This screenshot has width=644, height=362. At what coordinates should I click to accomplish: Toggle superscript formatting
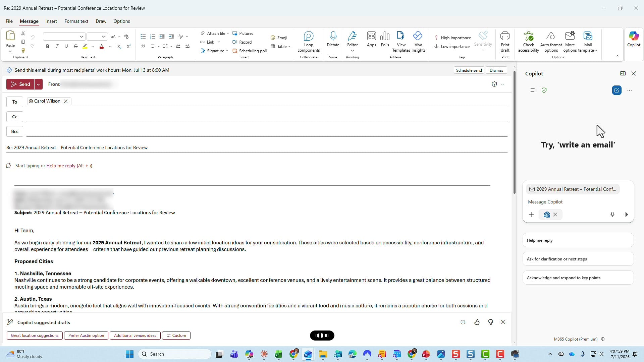click(128, 47)
